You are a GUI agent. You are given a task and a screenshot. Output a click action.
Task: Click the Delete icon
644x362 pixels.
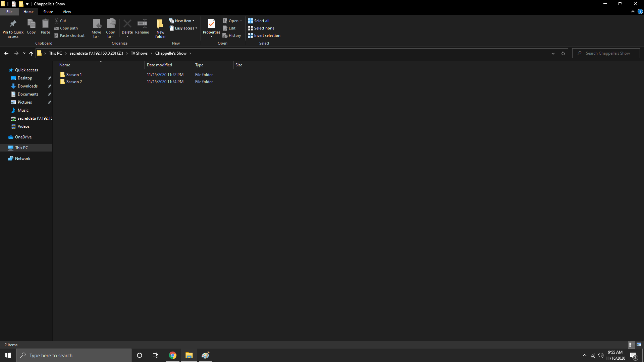[x=127, y=24]
